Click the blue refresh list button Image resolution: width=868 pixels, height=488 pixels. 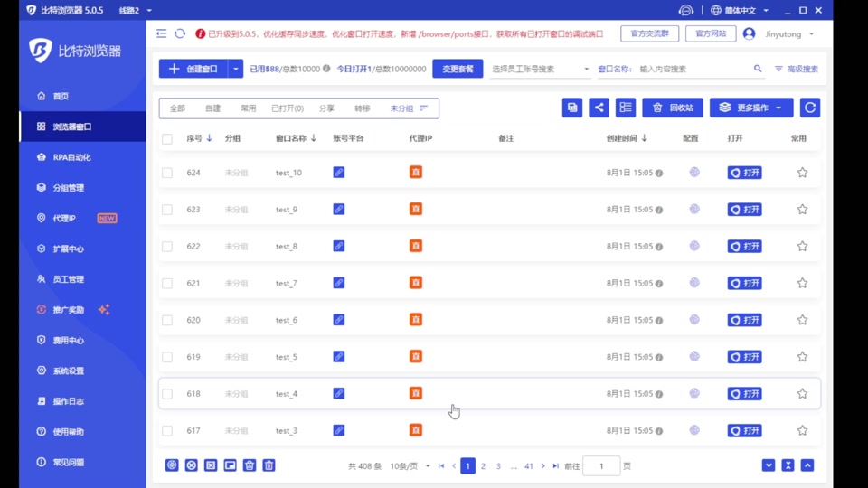(810, 108)
